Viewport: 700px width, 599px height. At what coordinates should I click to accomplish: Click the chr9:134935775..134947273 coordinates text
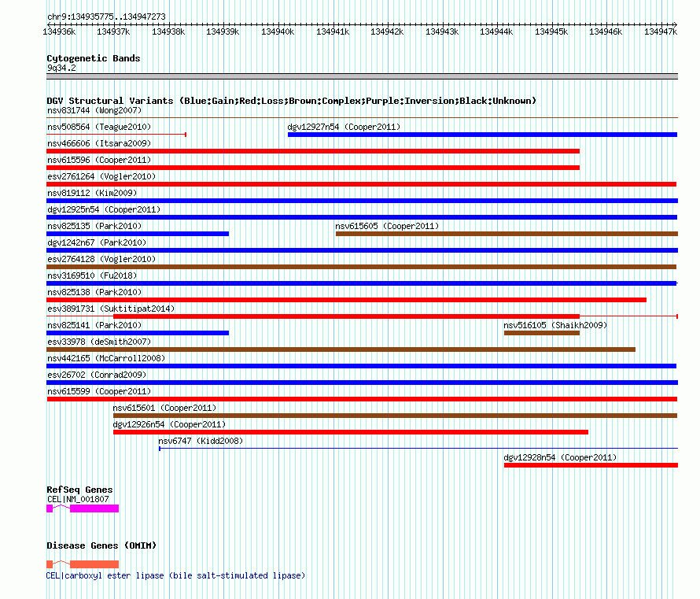pos(106,17)
